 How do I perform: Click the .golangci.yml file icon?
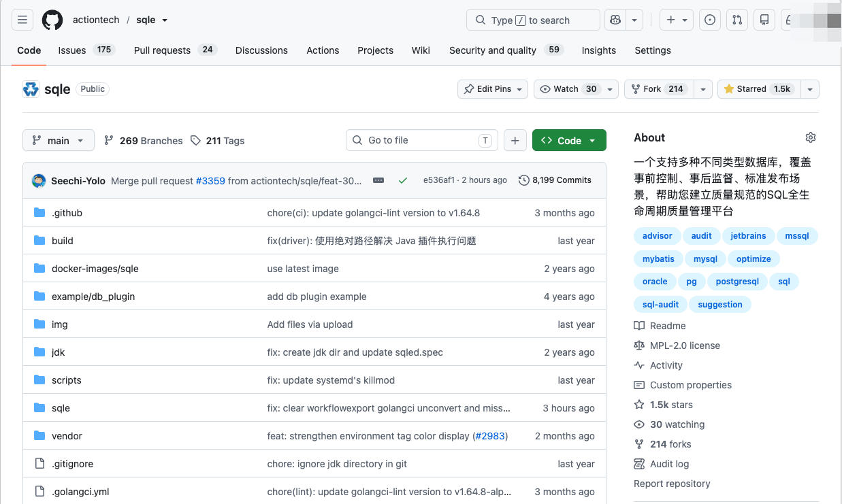[39, 492]
